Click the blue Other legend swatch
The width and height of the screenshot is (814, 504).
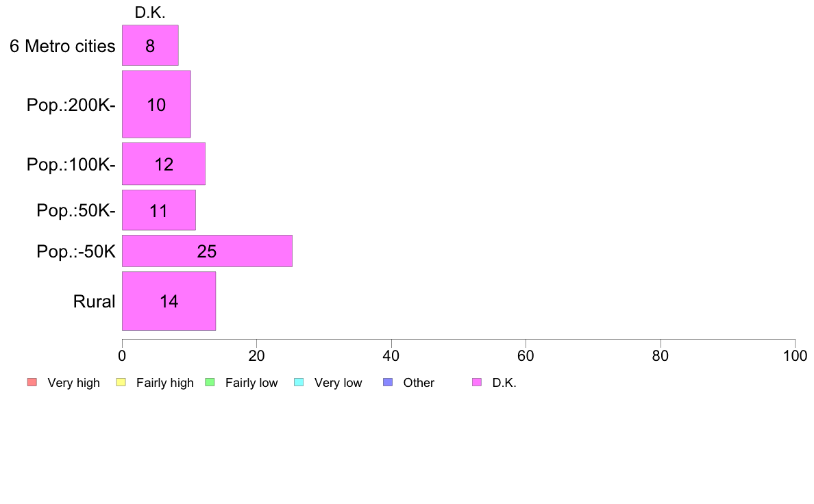tap(388, 383)
